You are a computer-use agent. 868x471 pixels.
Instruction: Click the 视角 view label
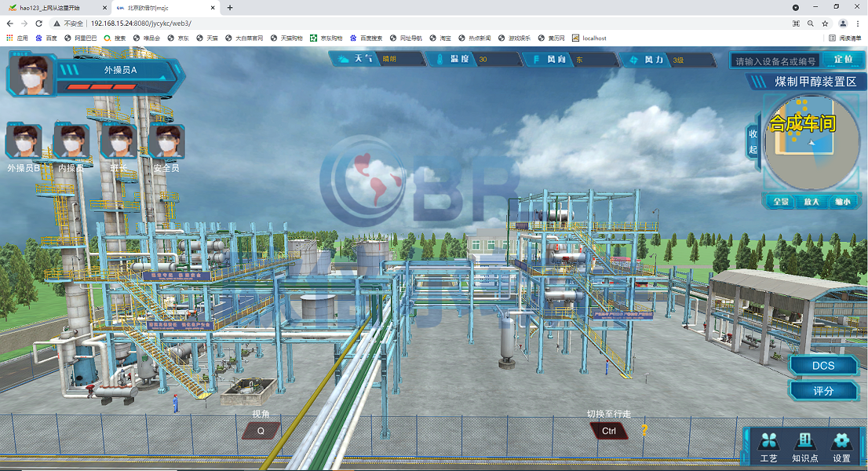pyautogui.click(x=261, y=414)
